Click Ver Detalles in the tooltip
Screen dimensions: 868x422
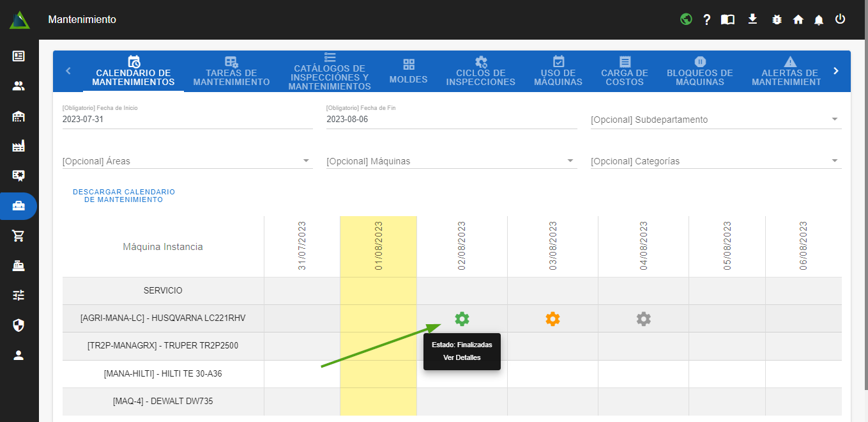(462, 357)
